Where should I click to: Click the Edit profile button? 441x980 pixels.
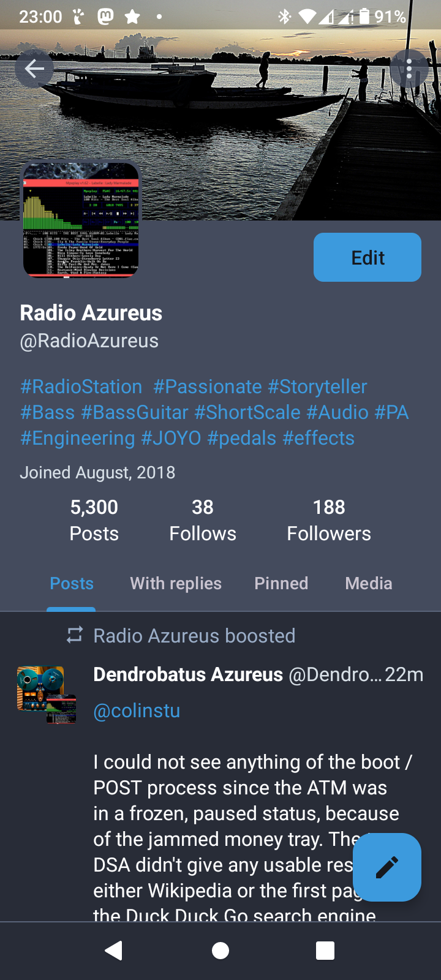coord(367,257)
